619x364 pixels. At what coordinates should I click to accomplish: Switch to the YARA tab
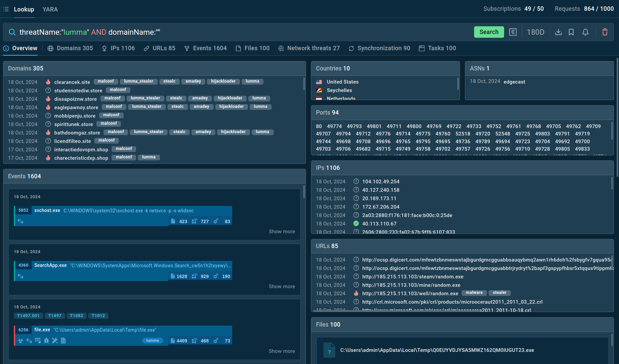50,9
